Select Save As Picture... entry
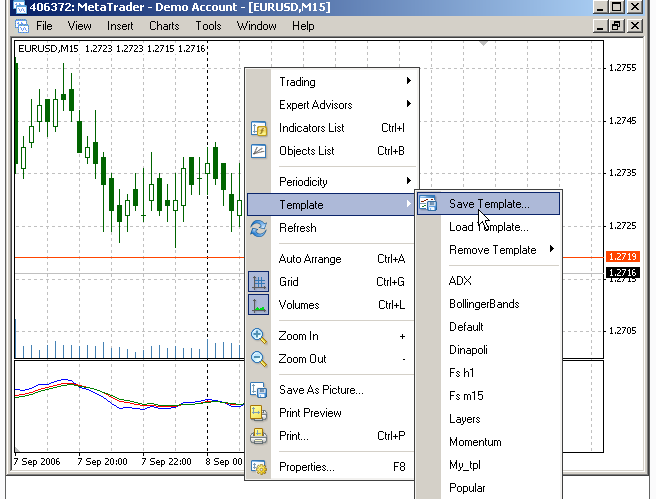Image resolution: width=656 pixels, height=499 pixels. 331,390
